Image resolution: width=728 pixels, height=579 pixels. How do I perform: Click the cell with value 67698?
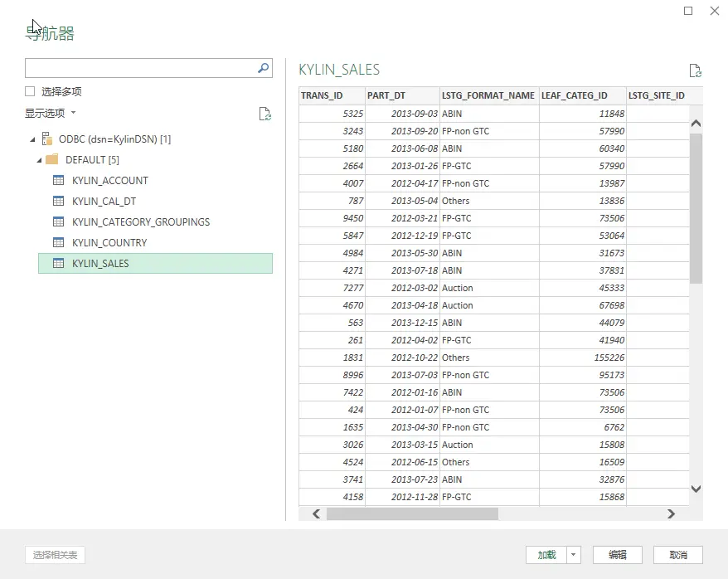tap(583, 305)
